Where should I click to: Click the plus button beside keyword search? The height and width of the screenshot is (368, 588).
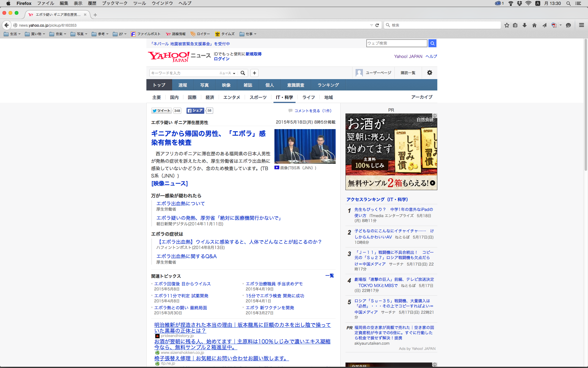click(254, 73)
